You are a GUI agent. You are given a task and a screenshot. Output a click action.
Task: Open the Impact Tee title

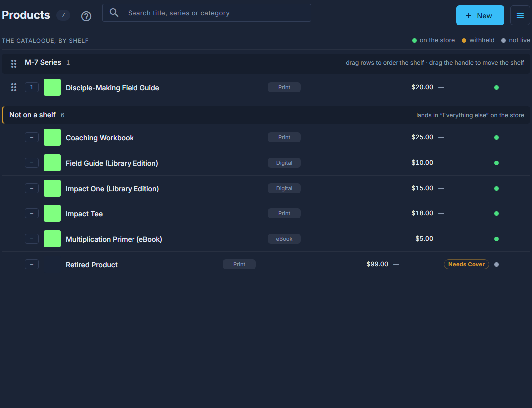84,214
